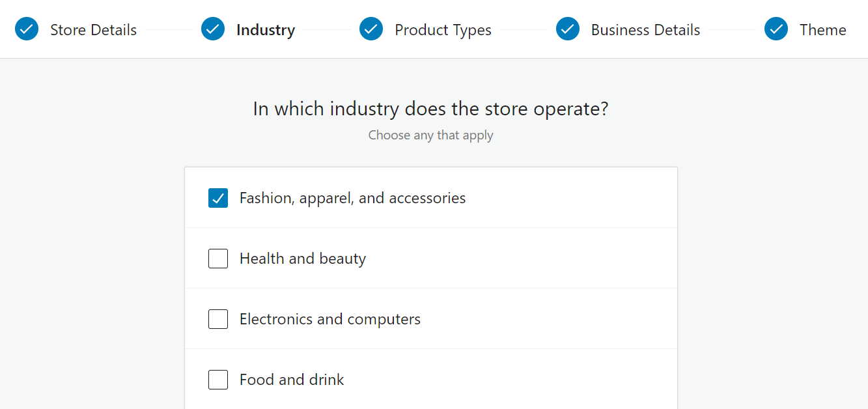Click the industry question heading

(x=430, y=108)
